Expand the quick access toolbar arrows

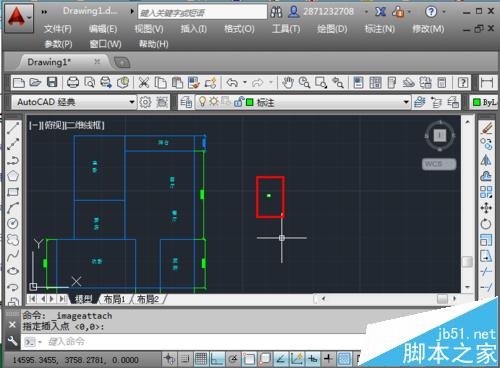(44, 12)
